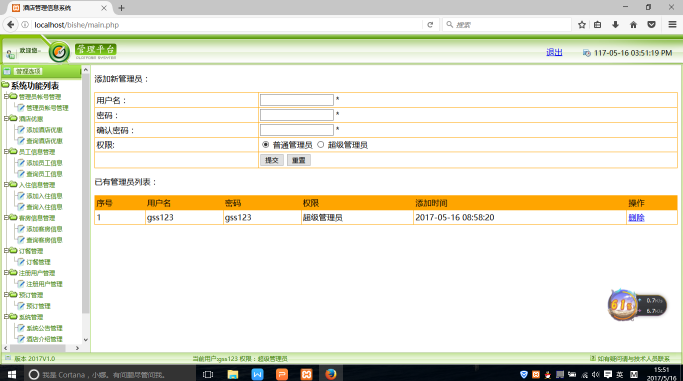Collapse the 酒店优惠 folder node
Screen dimensions: 683x381
pyautogui.click(x=6, y=118)
